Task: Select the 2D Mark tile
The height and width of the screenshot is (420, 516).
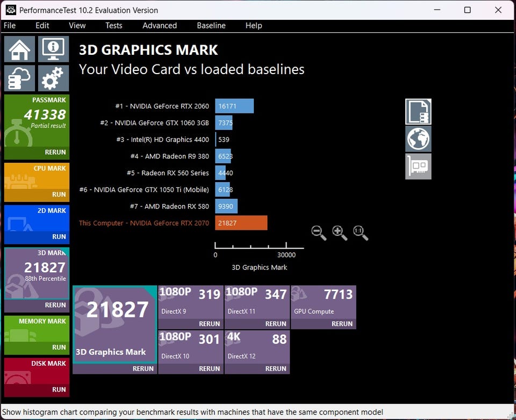Action: (37, 218)
